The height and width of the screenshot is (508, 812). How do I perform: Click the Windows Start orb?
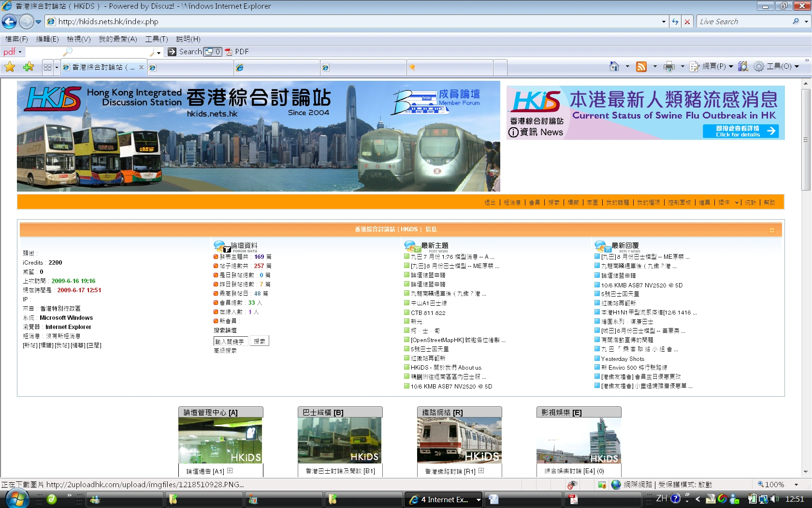tap(17, 498)
